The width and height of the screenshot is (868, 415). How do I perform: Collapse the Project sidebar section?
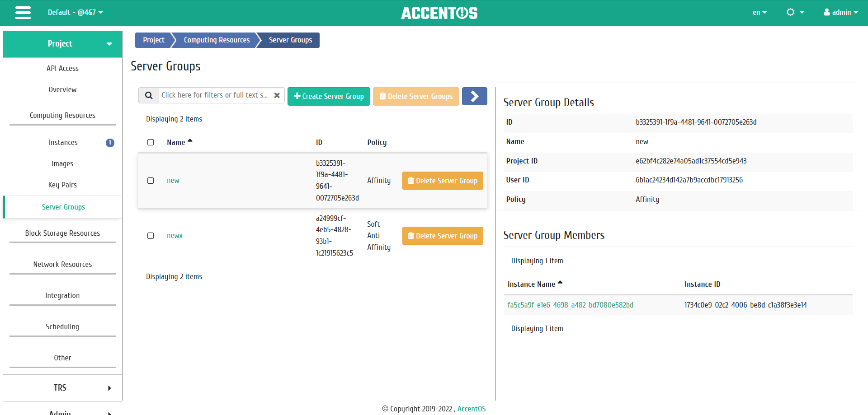coord(63,44)
